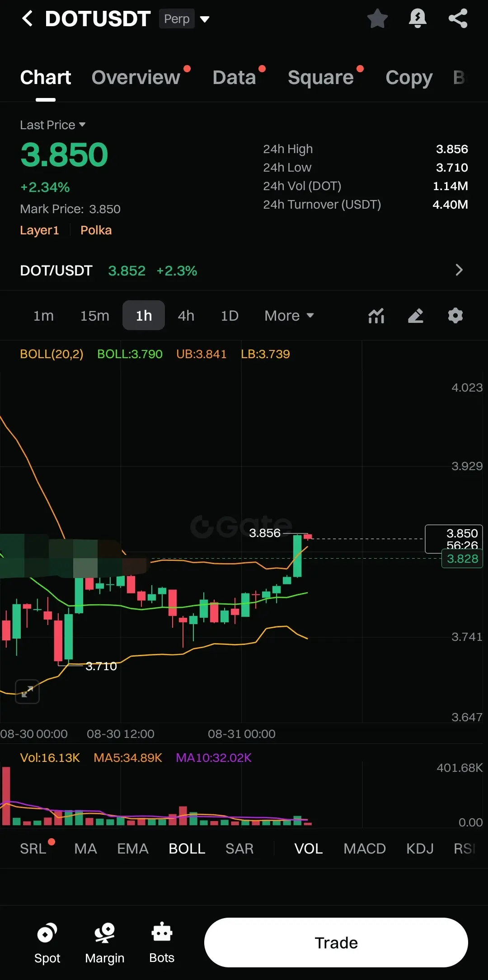Select the 1D timeframe
Screen dimensions: 488x980
[x=230, y=316]
